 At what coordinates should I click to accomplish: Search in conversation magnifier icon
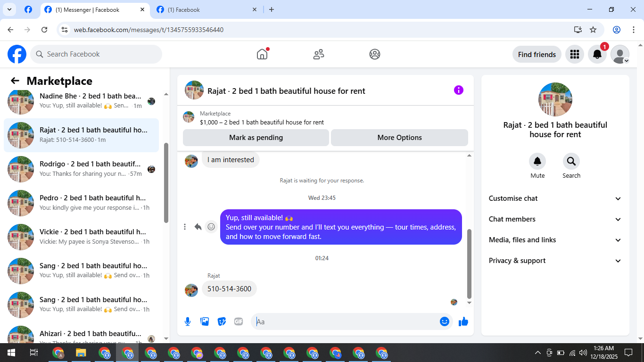coord(571,161)
